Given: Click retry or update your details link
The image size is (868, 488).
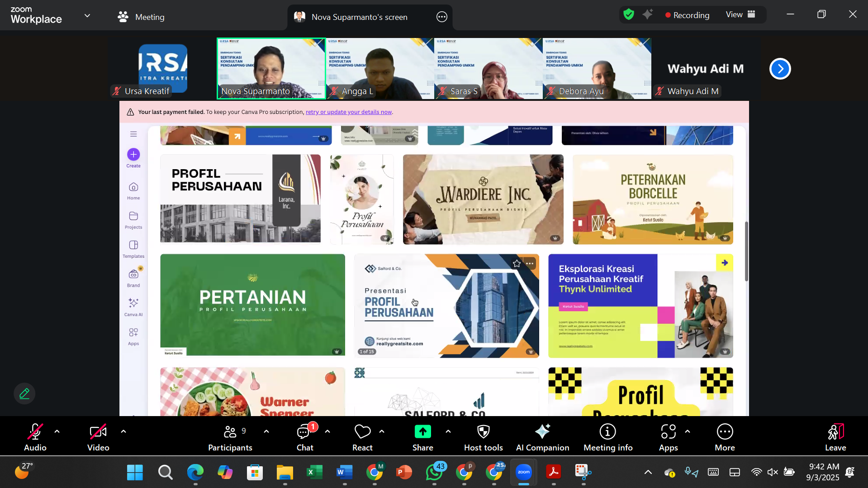Looking at the screenshot, I should 348,112.
